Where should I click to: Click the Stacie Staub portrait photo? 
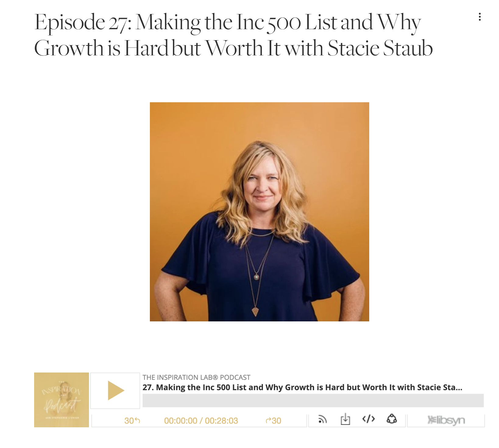260,212
